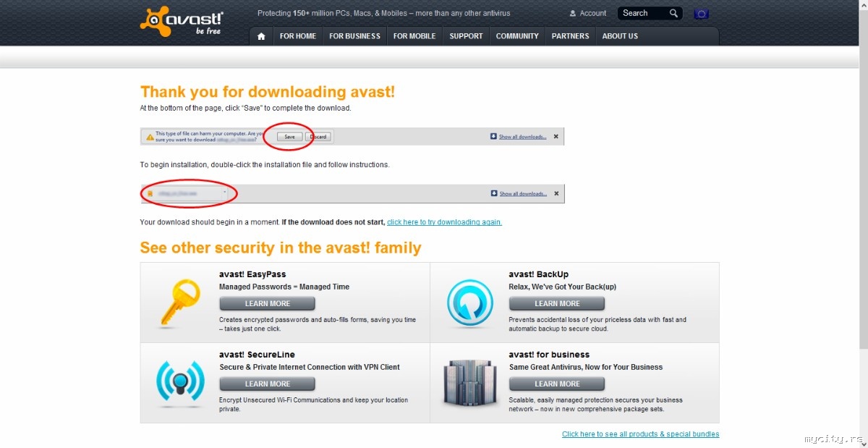868x448 pixels.
Task: Click the try downloading again link
Action: click(x=444, y=222)
